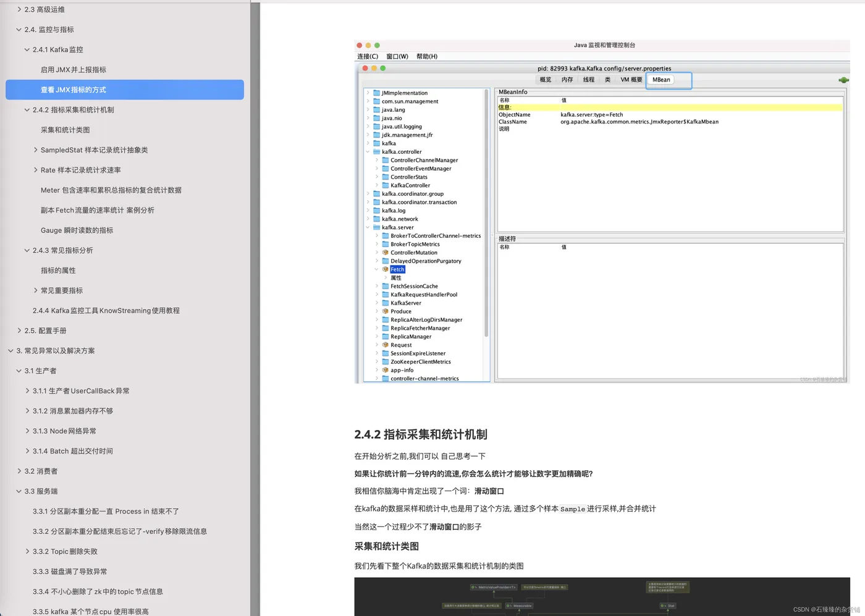Click the Request MBean bean icon
The height and width of the screenshot is (616, 865).
pyautogui.click(x=386, y=345)
